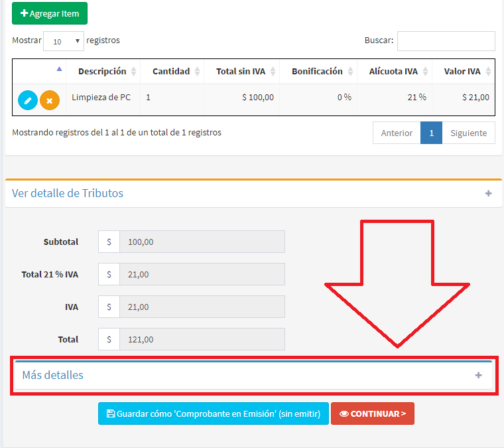504x448 pixels.
Task: Open the Más detalles heading
Action: (x=52, y=375)
